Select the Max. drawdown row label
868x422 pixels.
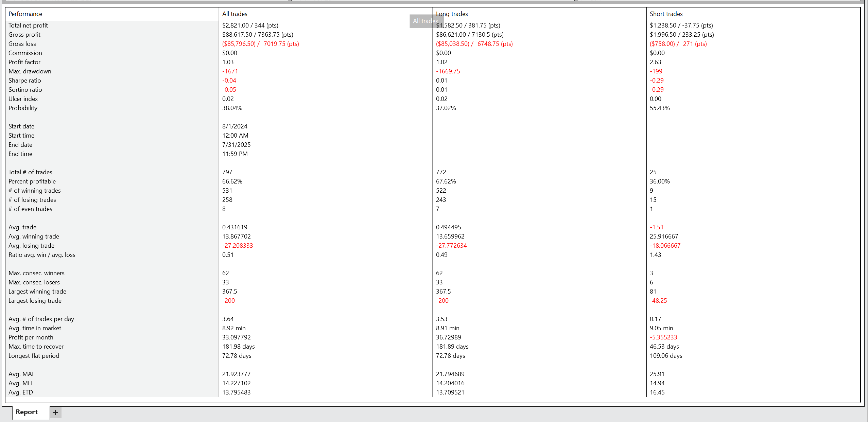coord(30,71)
